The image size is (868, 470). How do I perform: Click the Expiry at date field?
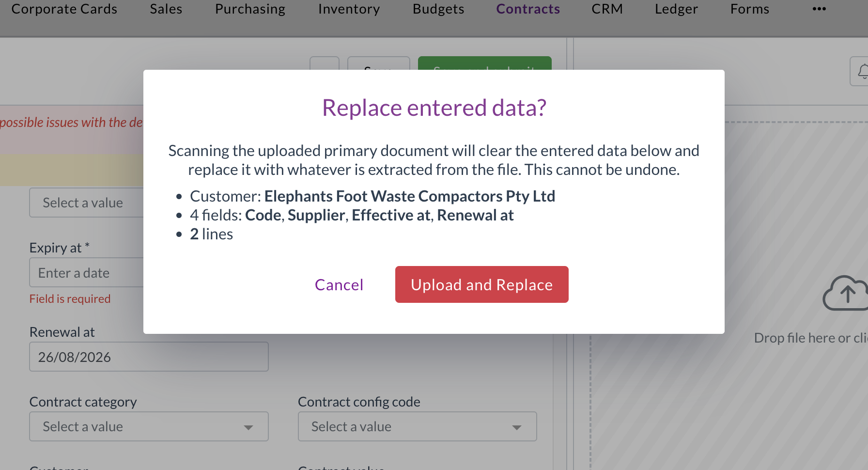point(86,272)
